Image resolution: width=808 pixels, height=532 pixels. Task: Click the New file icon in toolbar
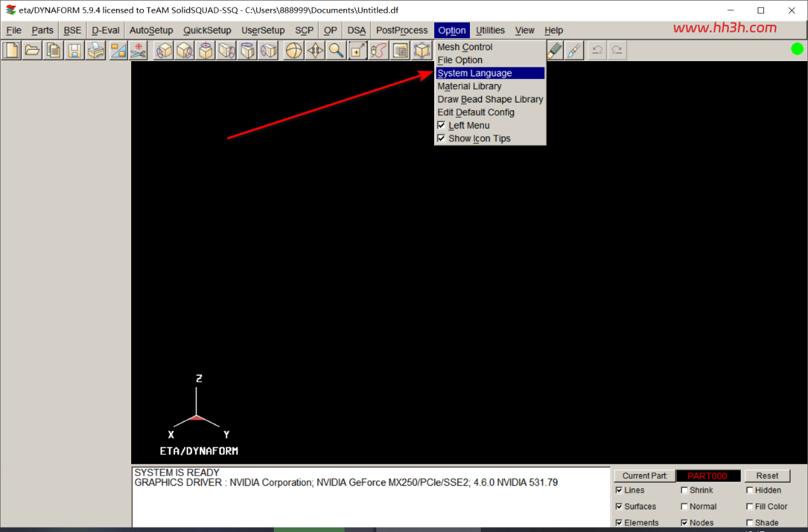click(x=12, y=50)
